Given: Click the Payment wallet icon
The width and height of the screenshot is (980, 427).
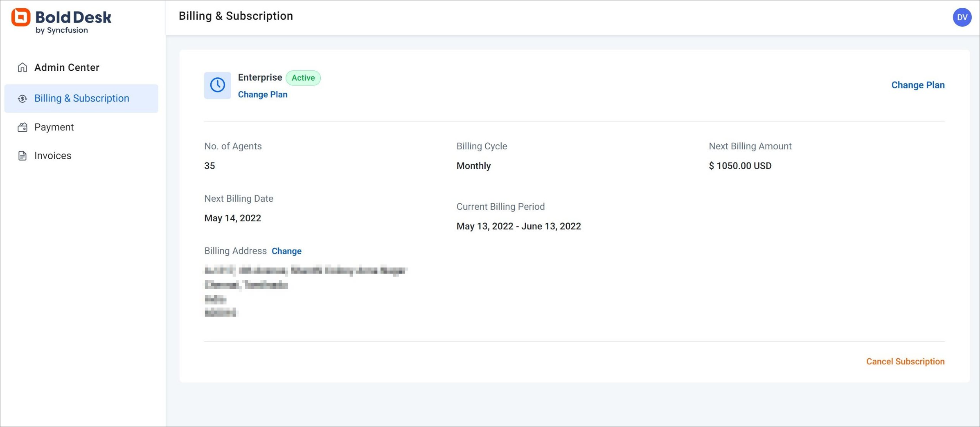Looking at the screenshot, I should (23, 127).
